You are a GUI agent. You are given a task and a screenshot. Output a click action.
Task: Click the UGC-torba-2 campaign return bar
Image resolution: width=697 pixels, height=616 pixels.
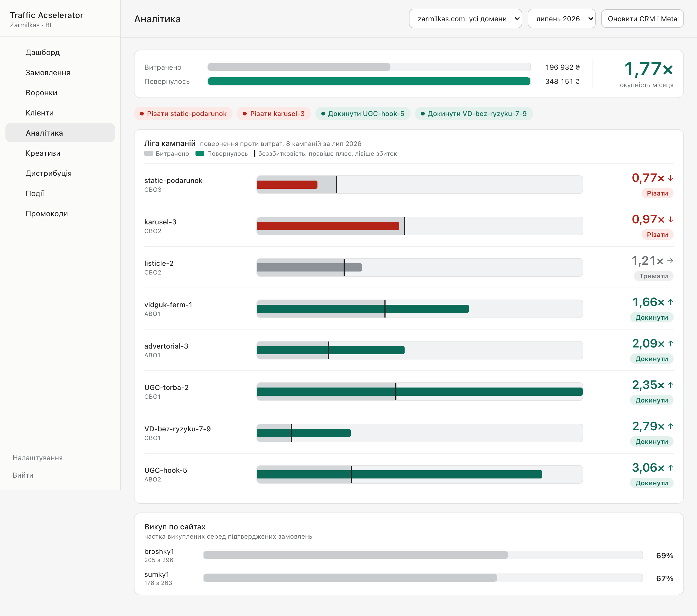coord(420,392)
